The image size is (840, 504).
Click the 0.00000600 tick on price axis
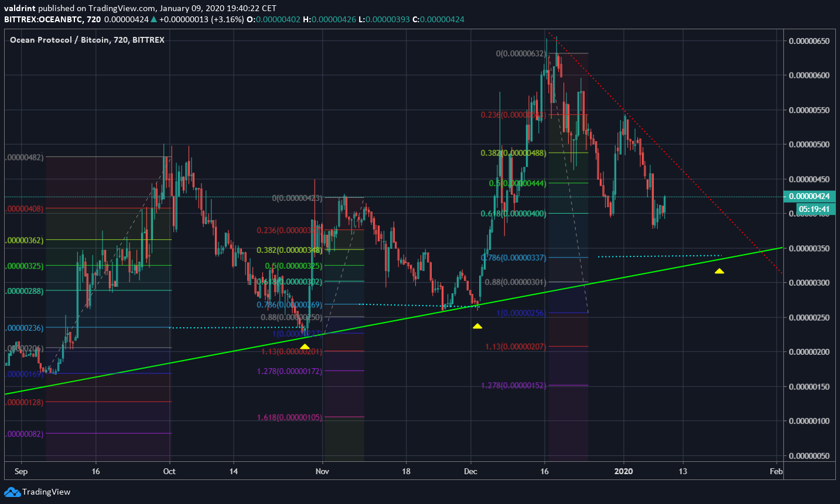(x=809, y=76)
